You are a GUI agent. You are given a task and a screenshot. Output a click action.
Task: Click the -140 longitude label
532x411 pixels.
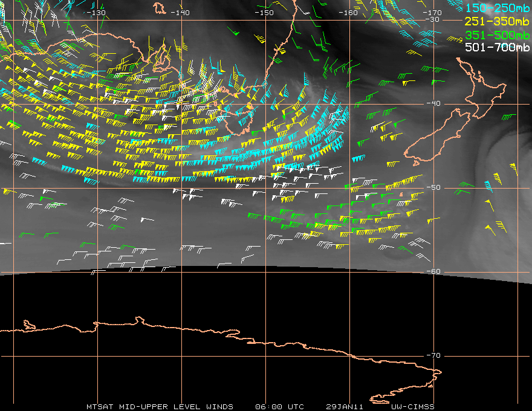pyautogui.click(x=180, y=13)
